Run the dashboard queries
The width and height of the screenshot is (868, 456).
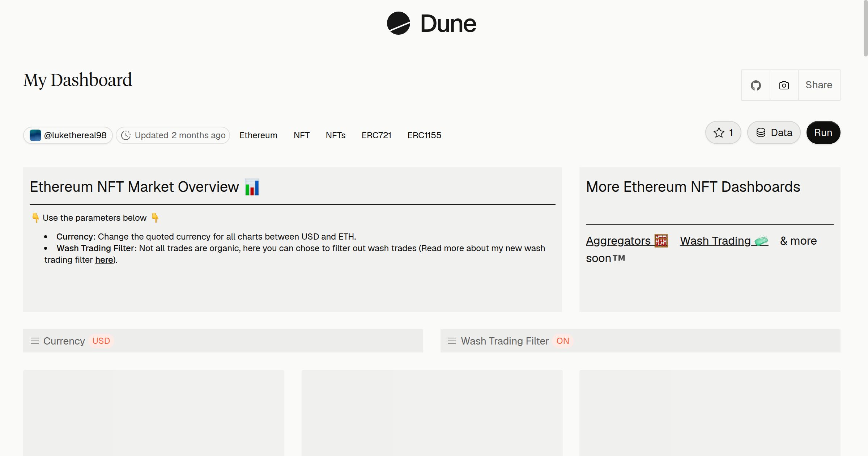click(x=823, y=132)
